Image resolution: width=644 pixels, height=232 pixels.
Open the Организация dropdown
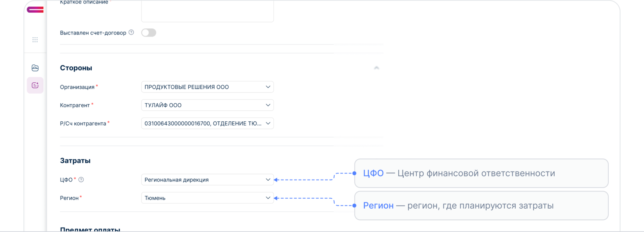pyautogui.click(x=207, y=87)
